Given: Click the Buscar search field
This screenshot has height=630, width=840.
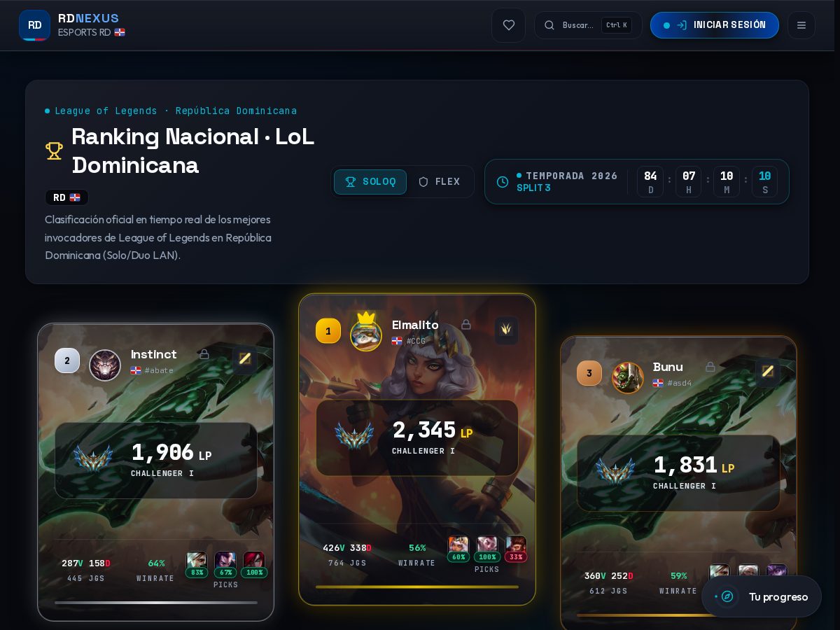Looking at the screenshot, I should (x=588, y=25).
